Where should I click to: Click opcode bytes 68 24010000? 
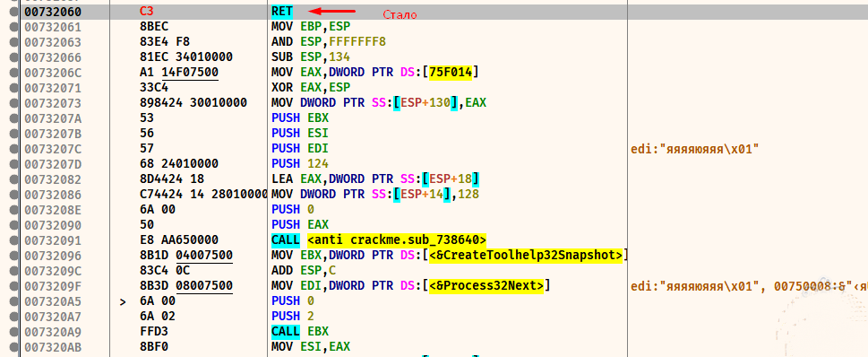(179, 163)
